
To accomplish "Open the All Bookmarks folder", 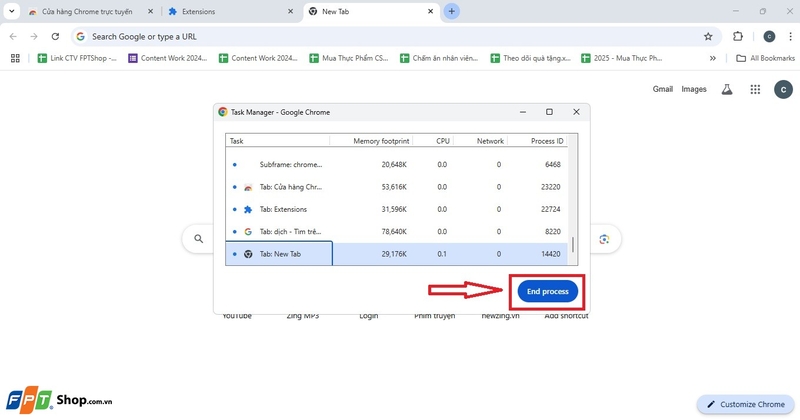I will click(765, 58).
